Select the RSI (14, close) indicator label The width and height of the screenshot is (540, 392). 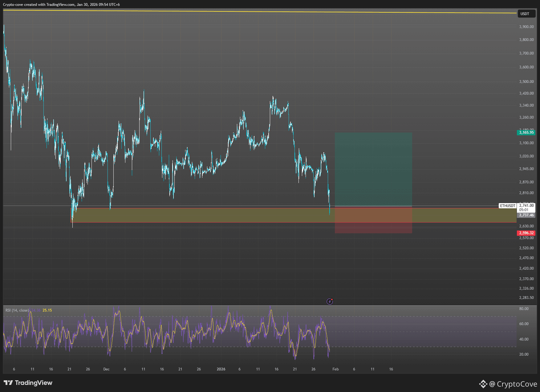tap(16, 310)
